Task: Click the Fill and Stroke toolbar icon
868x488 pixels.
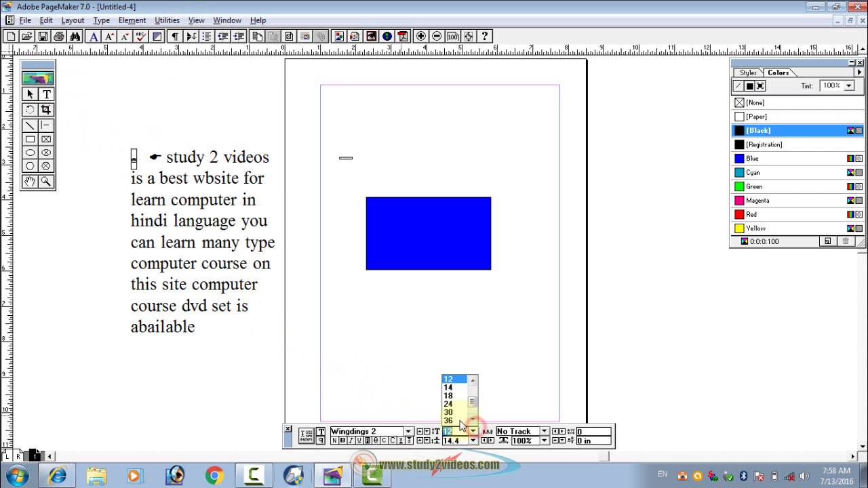Action: coord(157,36)
